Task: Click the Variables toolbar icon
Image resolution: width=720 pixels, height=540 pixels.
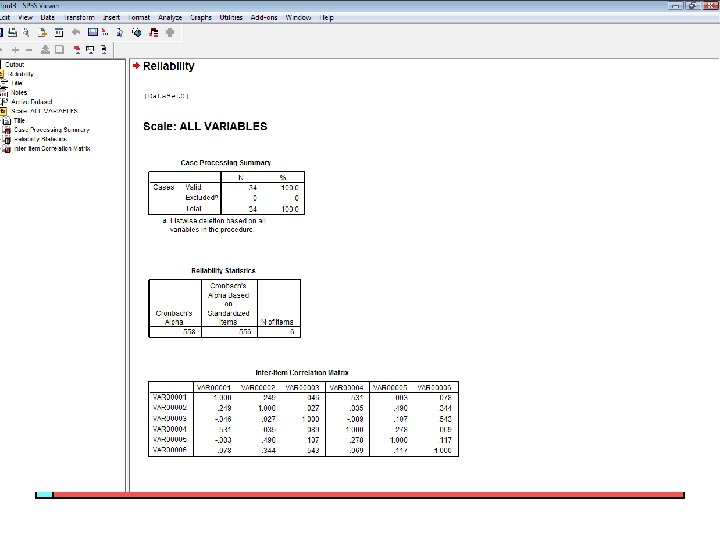Action: point(120,32)
